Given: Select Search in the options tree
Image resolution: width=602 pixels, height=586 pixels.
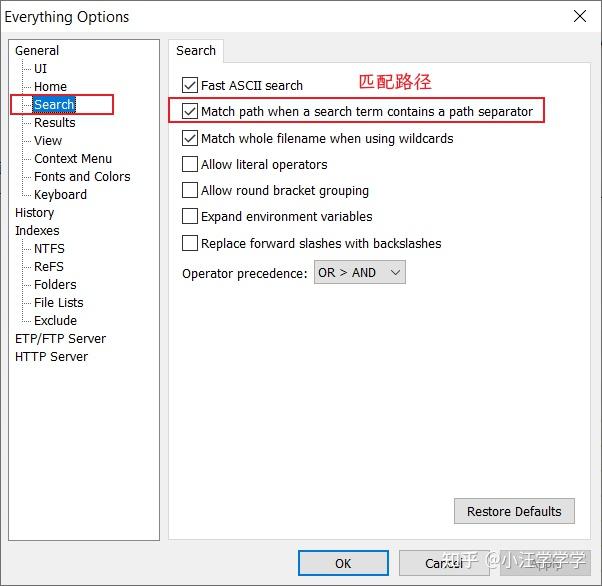Looking at the screenshot, I should pyautogui.click(x=54, y=104).
